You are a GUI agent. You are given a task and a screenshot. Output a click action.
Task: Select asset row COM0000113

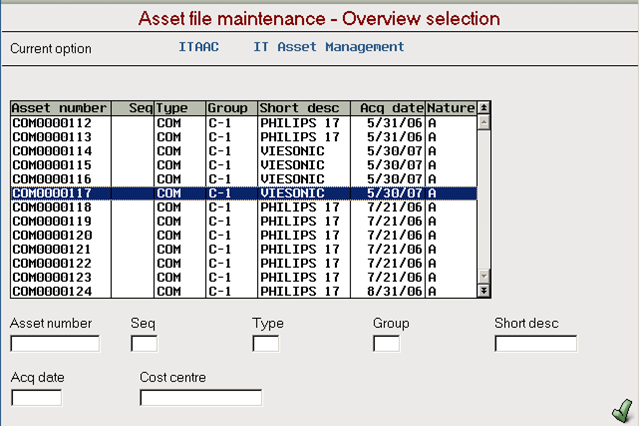point(244,137)
